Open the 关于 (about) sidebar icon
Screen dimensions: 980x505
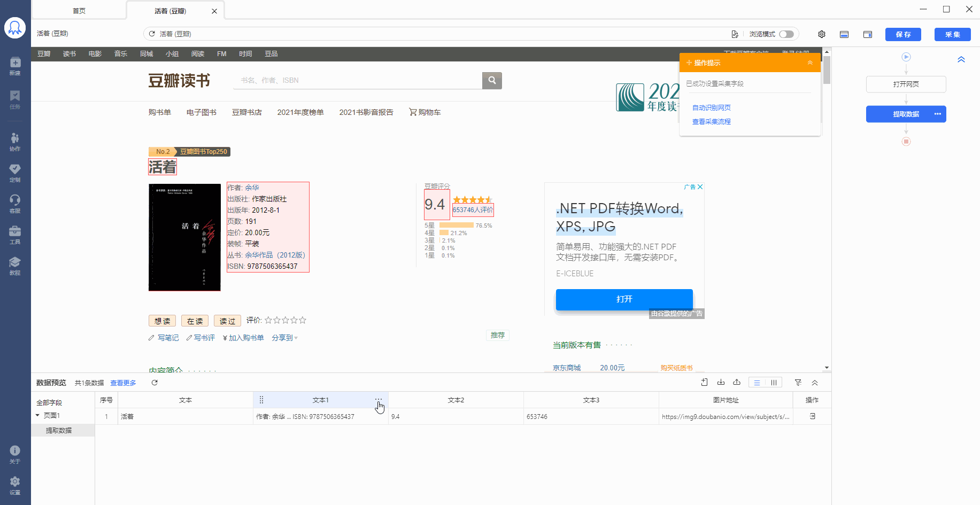tap(15, 454)
